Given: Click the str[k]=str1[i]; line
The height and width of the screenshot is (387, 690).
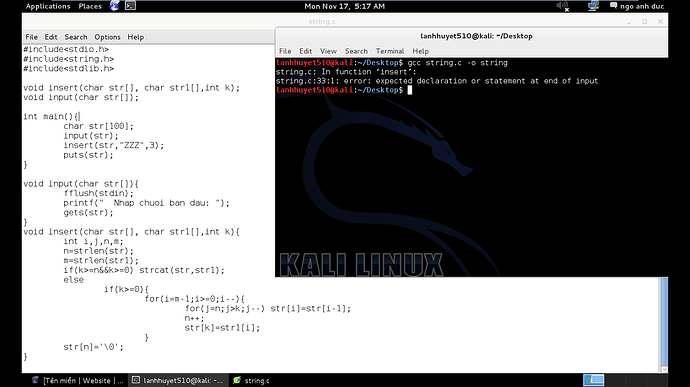Looking at the screenshot, I should (222, 328).
